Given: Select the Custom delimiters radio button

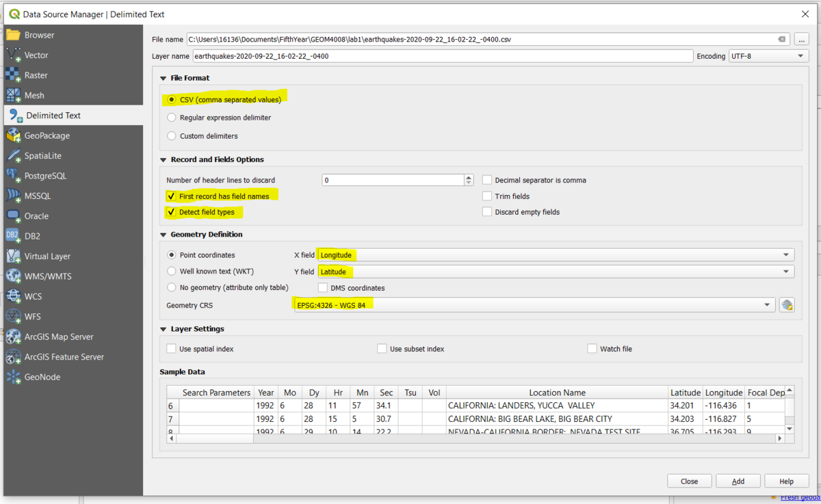Looking at the screenshot, I should [171, 136].
